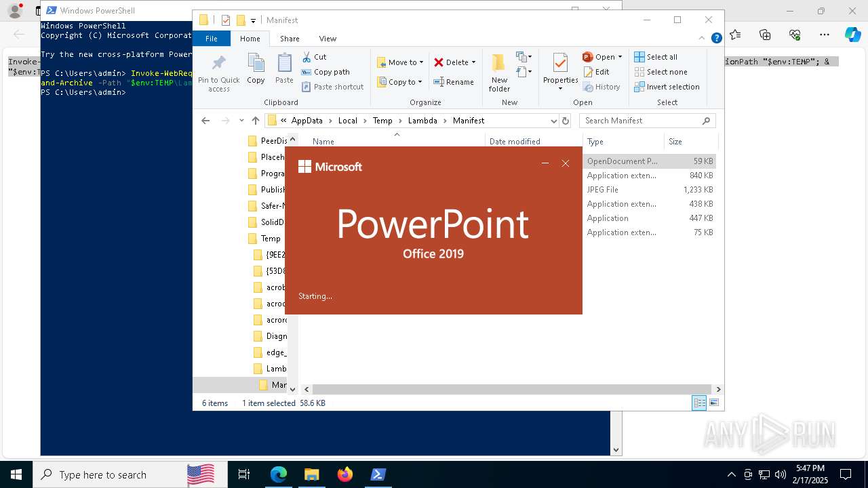Refresh the Manifest folder view
This screenshot has height=488, width=868.
click(566, 121)
